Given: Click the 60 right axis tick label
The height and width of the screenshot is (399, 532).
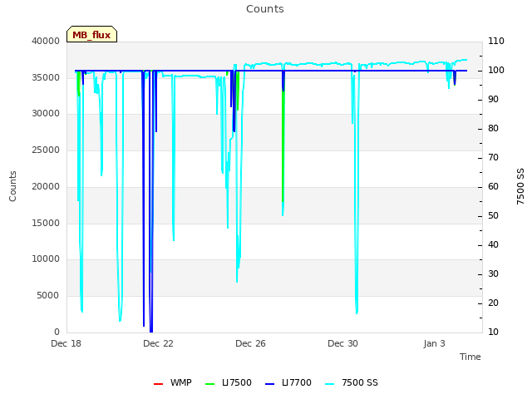Looking at the screenshot, I should (493, 186).
